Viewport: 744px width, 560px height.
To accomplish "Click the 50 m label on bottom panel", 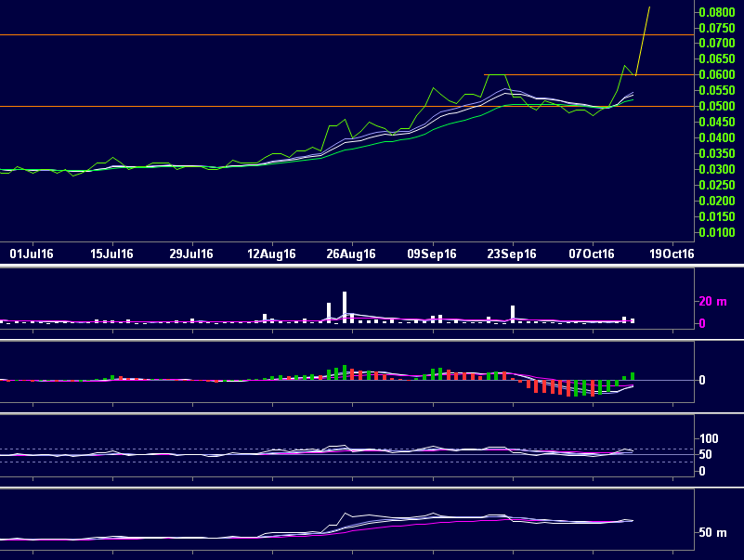I will [x=712, y=532].
